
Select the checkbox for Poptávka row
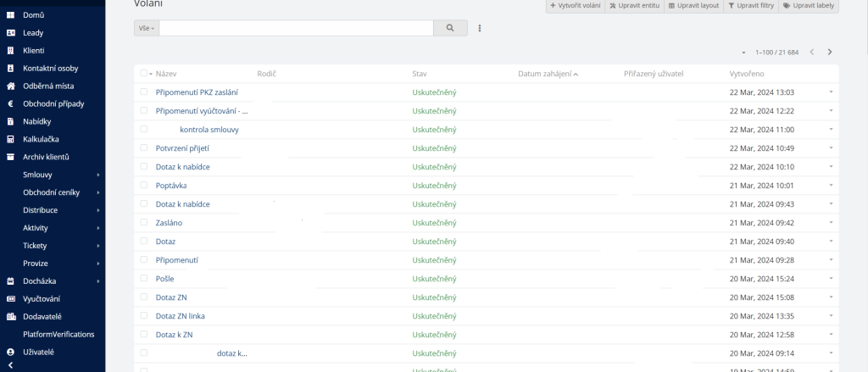pyautogui.click(x=144, y=185)
